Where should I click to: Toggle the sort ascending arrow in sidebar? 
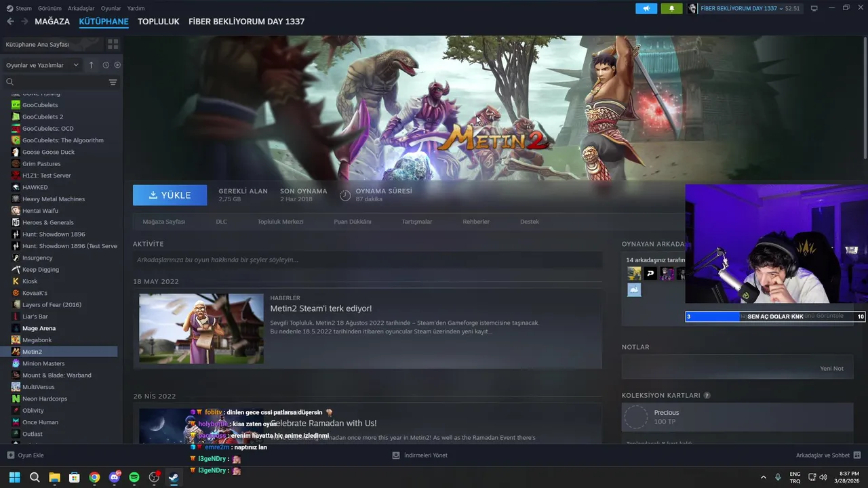point(92,65)
